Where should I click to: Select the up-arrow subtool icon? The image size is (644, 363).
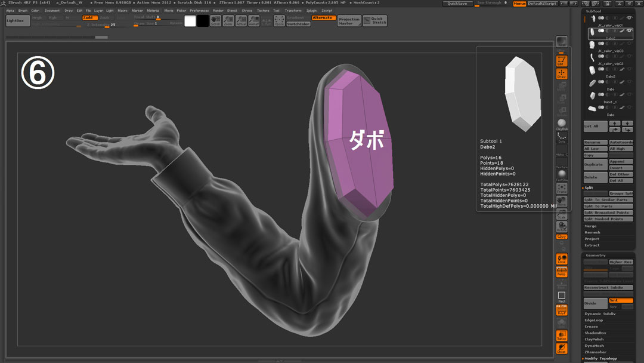coord(615,124)
